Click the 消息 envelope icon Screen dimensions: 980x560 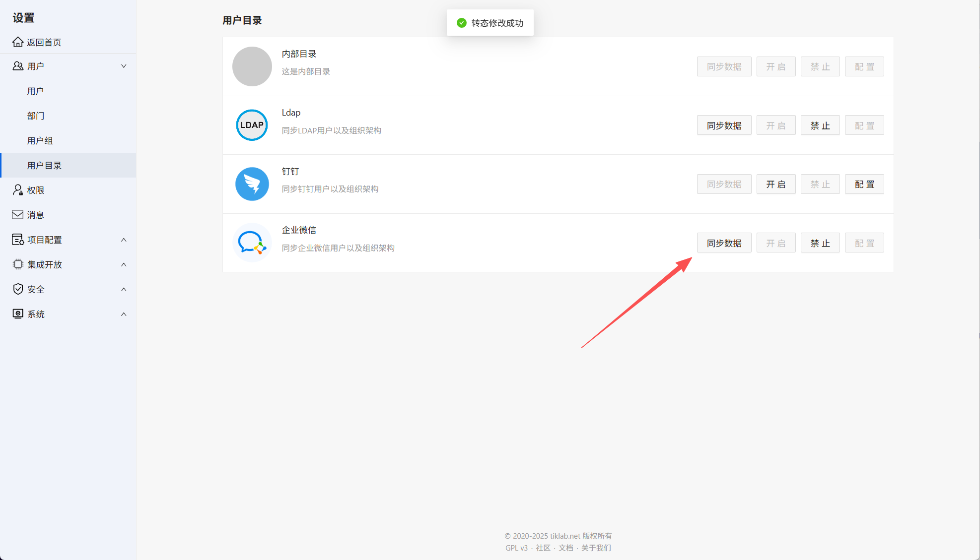(x=18, y=215)
